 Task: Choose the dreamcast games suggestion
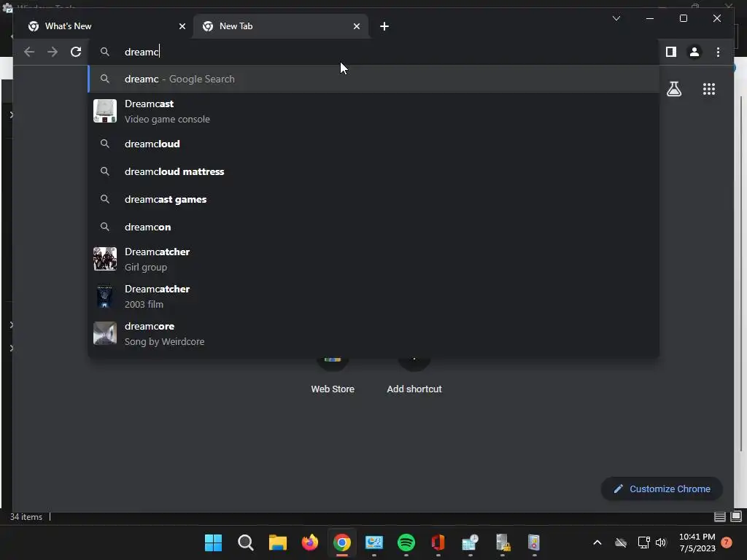374,199
